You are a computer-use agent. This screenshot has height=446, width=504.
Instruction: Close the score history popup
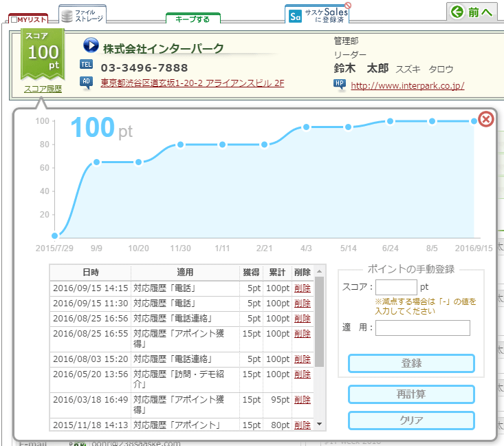(485, 119)
